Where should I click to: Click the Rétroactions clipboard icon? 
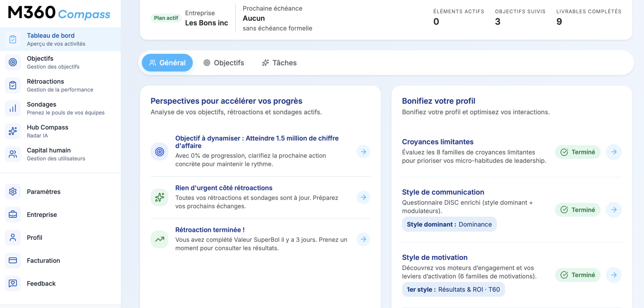tap(13, 85)
